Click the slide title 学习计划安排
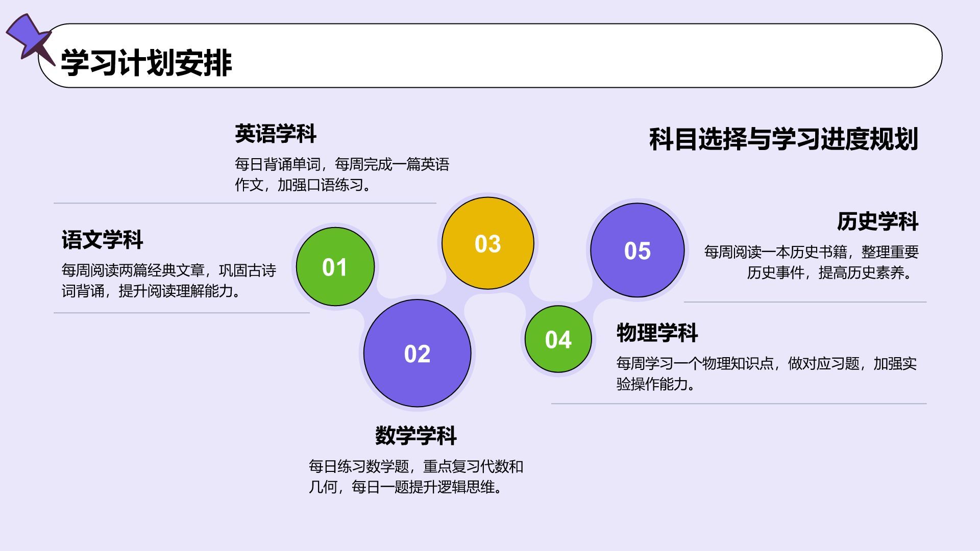The width and height of the screenshot is (980, 551). [146, 63]
